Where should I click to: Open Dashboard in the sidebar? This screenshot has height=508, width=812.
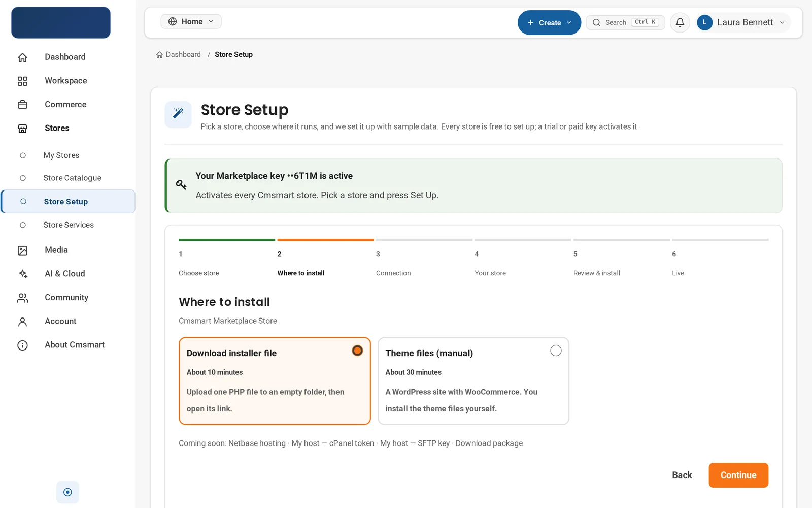pyautogui.click(x=65, y=57)
